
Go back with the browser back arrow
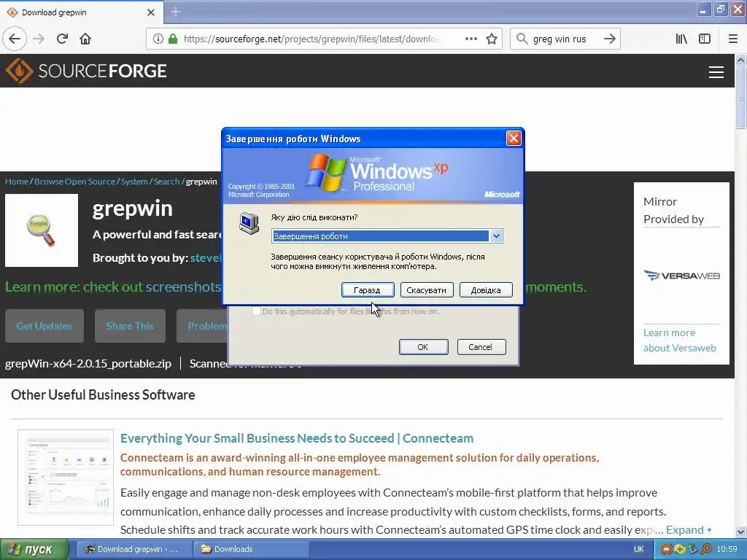point(15,39)
